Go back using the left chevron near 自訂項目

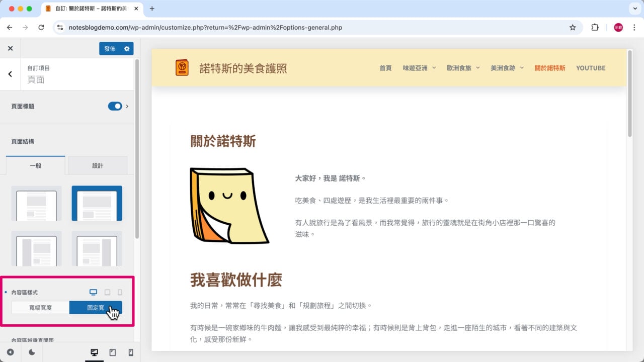[x=10, y=74]
